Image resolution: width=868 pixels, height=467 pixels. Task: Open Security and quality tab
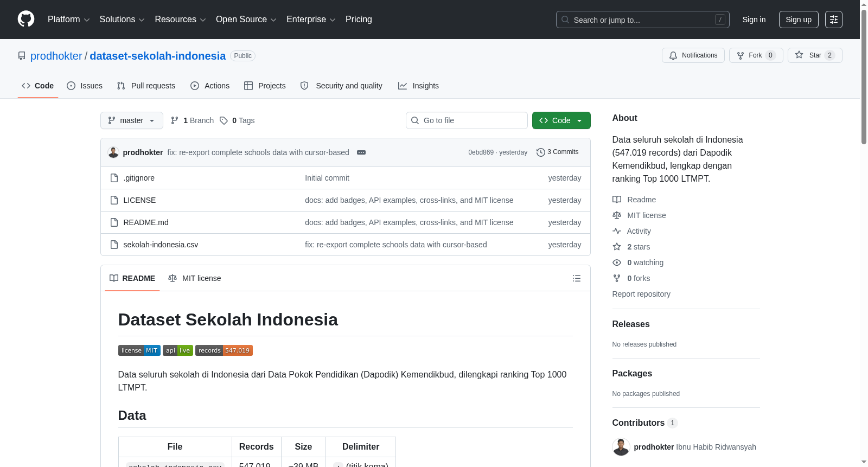[x=341, y=86]
